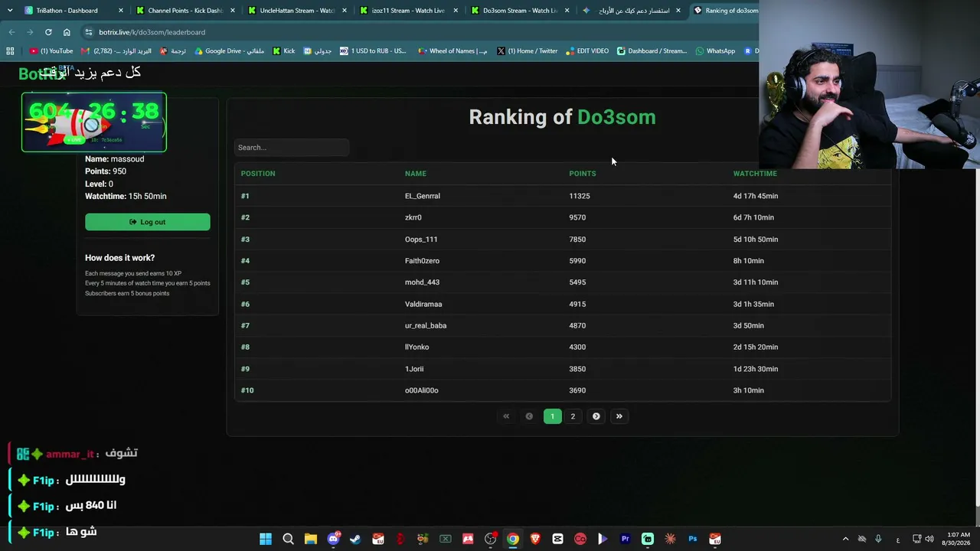Viewport: 980px width, 551px height.
Task: Select player name 1Jorii
Action: 414,369
